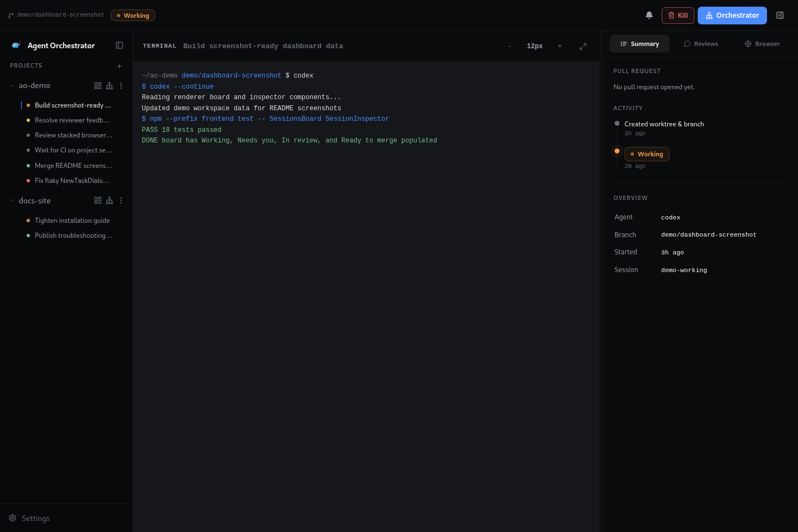Image resolution: width=798 pixels, height=532 pixels.
Task: Switch to the Browser tab
Action: pyautogui.click(x=762, y=44)
